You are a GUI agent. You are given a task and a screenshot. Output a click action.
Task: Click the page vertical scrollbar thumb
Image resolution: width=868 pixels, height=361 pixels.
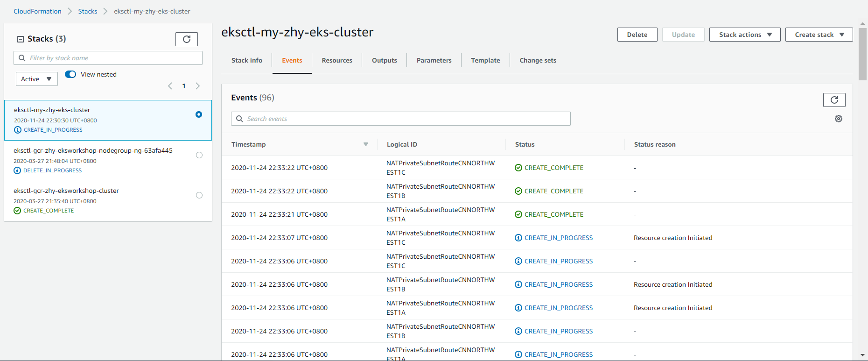click(x=863, y=54)
